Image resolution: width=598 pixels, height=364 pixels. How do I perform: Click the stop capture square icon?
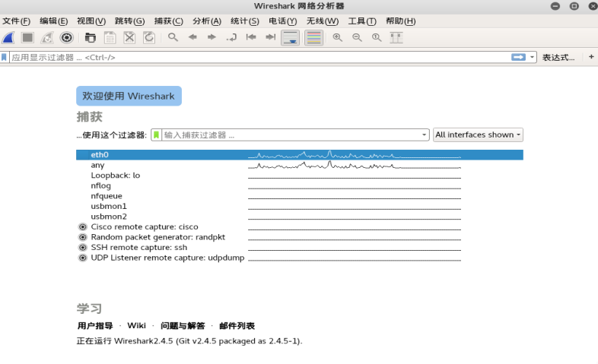(27, 38)
